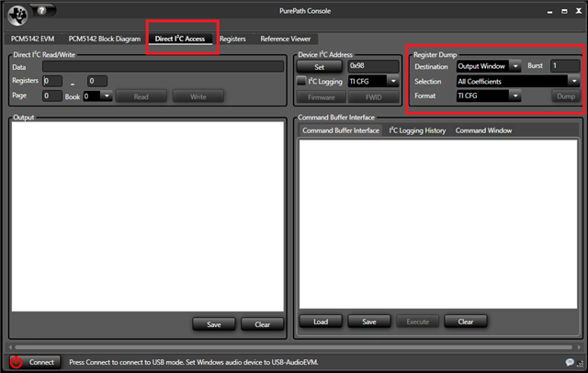Show the I²C Logging History tab
This screenshot has height=373, width=588.
417,130
